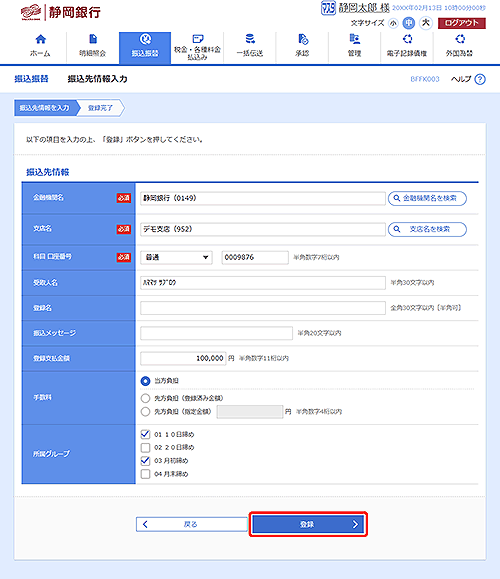Select the 税金・各種料金払込み navigation icon

coord(198,38)
